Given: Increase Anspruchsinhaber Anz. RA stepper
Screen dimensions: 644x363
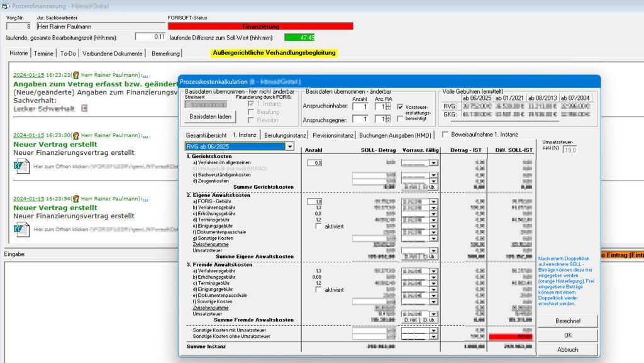Looking at the screenshot, I should pyautogui.click(x=388, y=105).
